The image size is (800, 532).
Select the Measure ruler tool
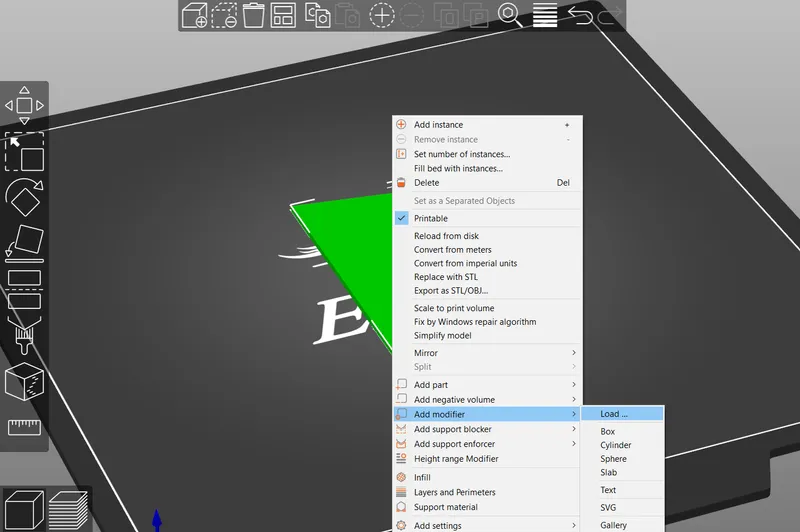pos(24,427)
